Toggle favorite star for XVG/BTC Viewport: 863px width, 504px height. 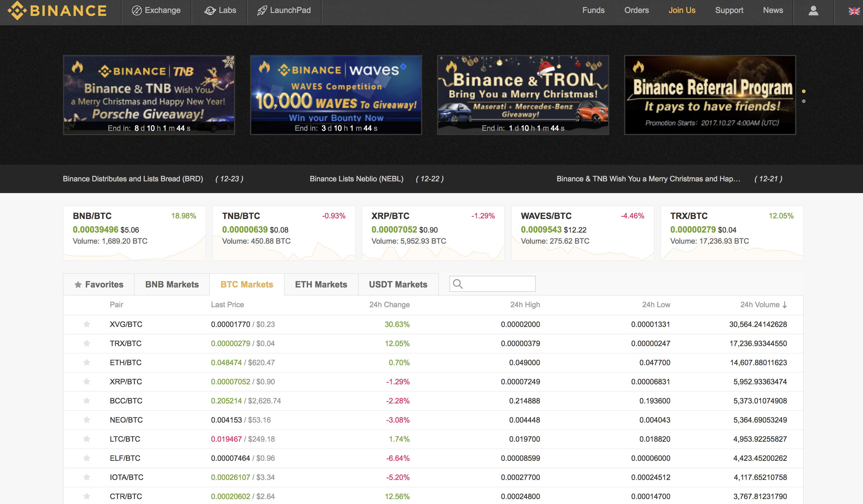87,324
